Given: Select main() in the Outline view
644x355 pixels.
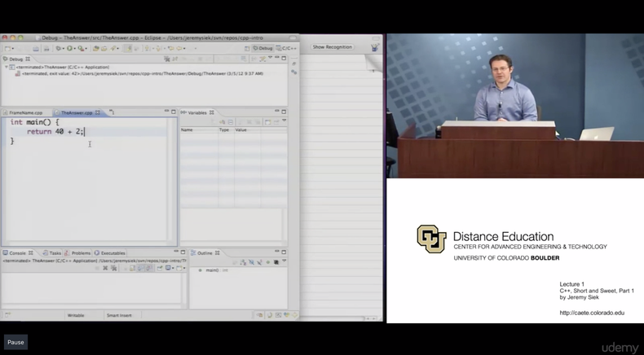Looking at the screenshot, I should coord(212,270).
